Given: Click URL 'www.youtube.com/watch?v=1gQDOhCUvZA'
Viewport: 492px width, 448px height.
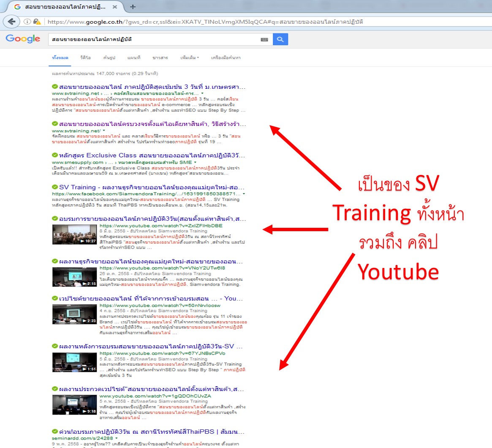Looking at the screenshot, I should [x=155, y=396].
